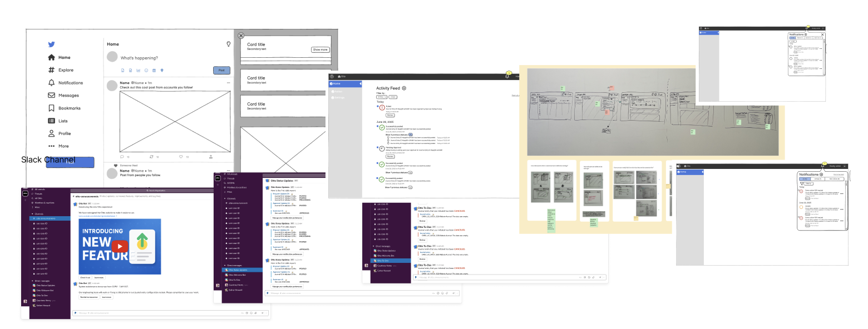Click the lightbulb icon beside Home header
Screen dimensions: 868x329
228,44
